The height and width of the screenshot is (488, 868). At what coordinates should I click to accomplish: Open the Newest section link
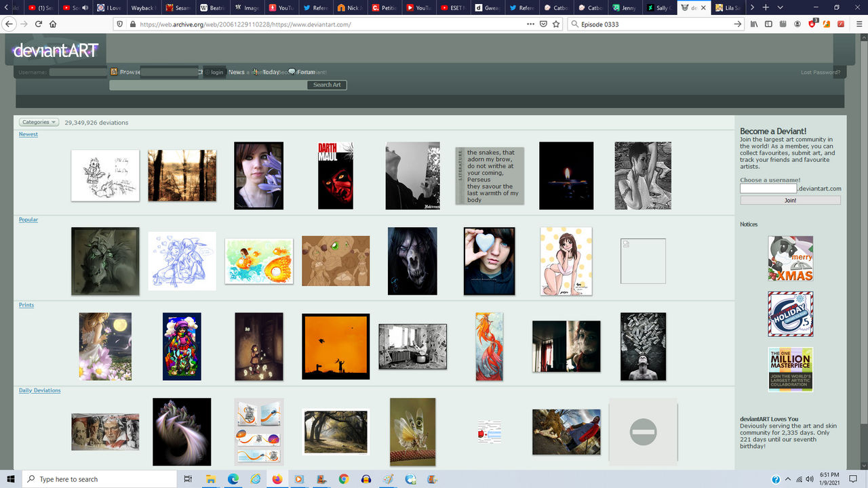click(x=28, y=134)
